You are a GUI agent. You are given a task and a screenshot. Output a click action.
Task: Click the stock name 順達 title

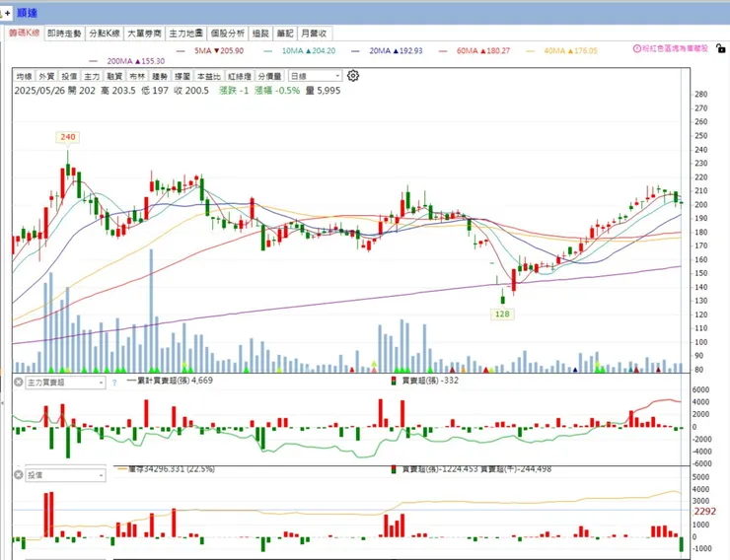[27, 13]
